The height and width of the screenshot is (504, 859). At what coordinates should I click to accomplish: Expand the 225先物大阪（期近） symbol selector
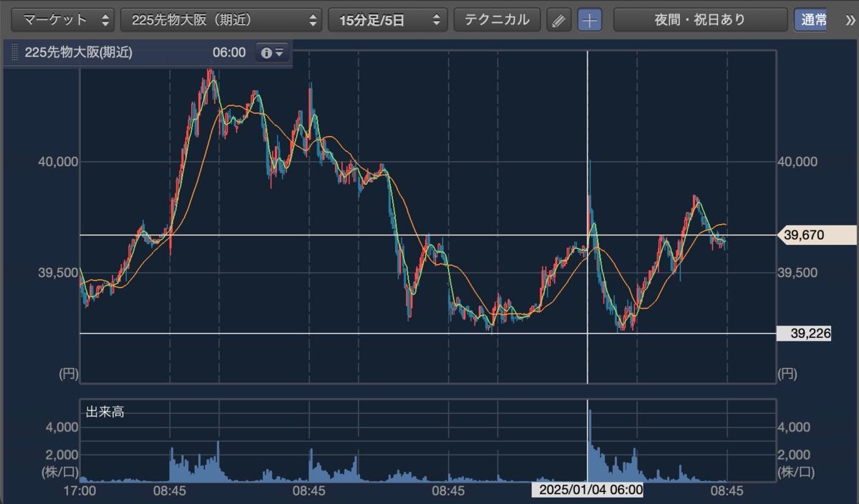click(221, 20)
